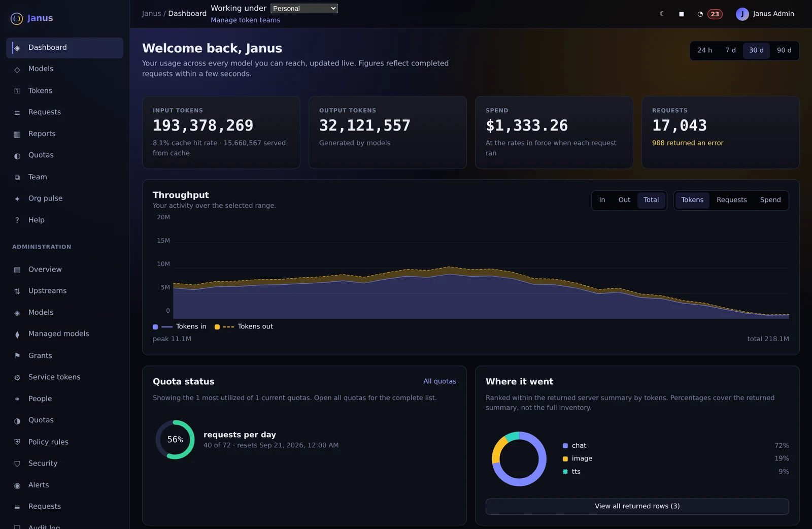Screen dimensions: 812x529
Task: Click the tts row showing 9%
Action: pos(676,472)
